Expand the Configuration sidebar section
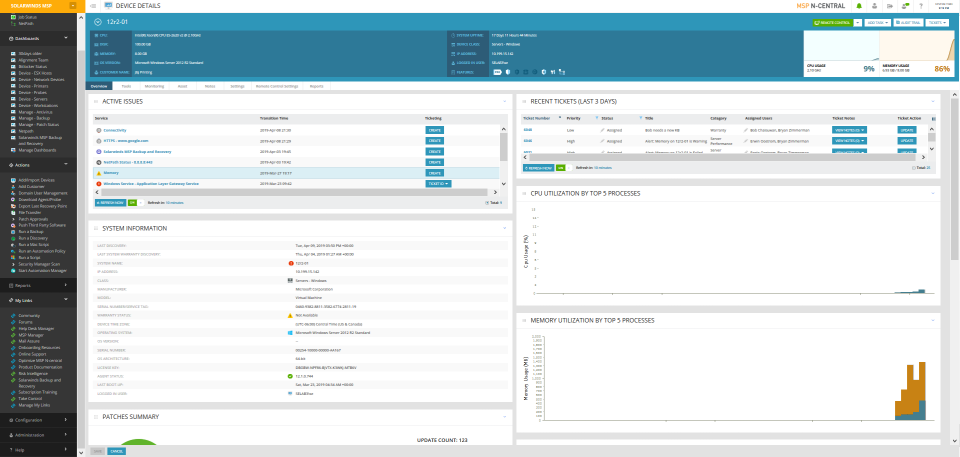The height and width of the screenshot is (457, 960). tap(65, 420)
